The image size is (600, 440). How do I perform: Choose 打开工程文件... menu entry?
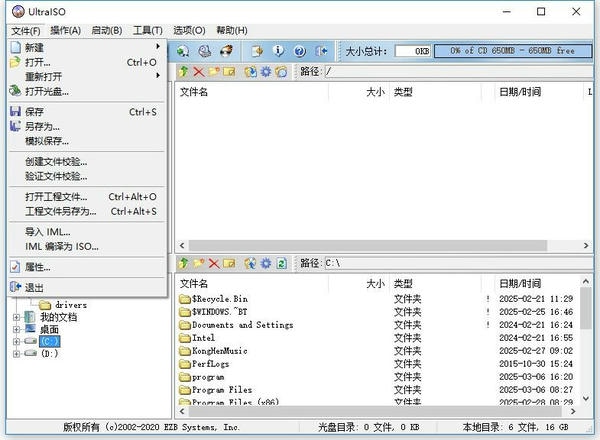tap(87, 197)
